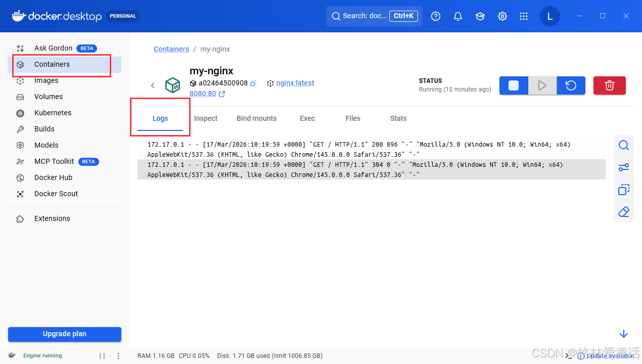The height and width of the screenshot is (364, 642).
Task: Clear the logs with the eraser icon
Action: tap(624, 212)
